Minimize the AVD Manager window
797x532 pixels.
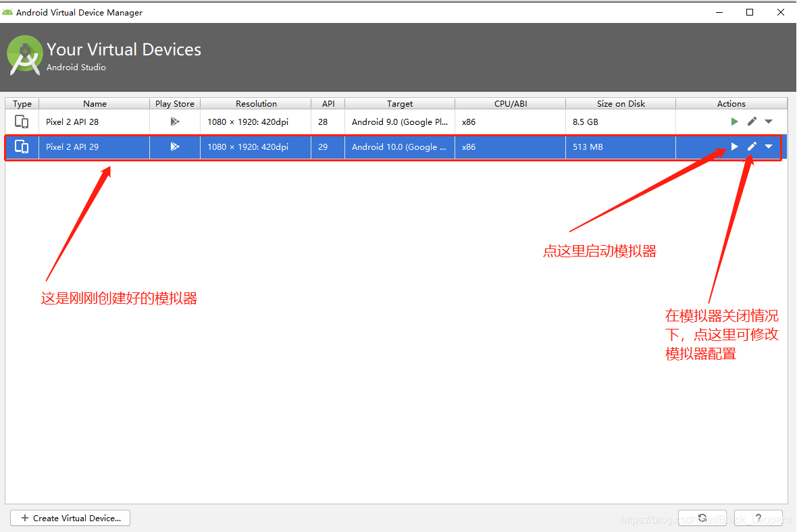click(x=719, y=12)
